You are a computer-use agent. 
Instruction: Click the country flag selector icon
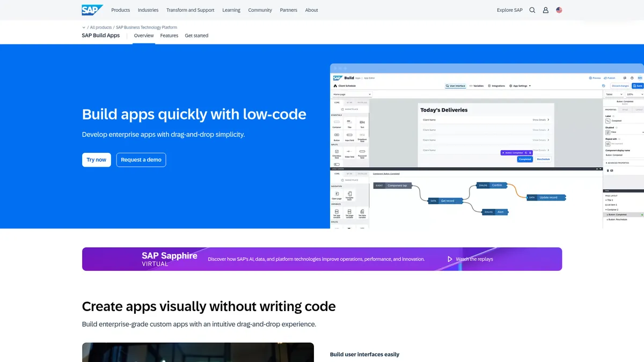click(559, 10)
